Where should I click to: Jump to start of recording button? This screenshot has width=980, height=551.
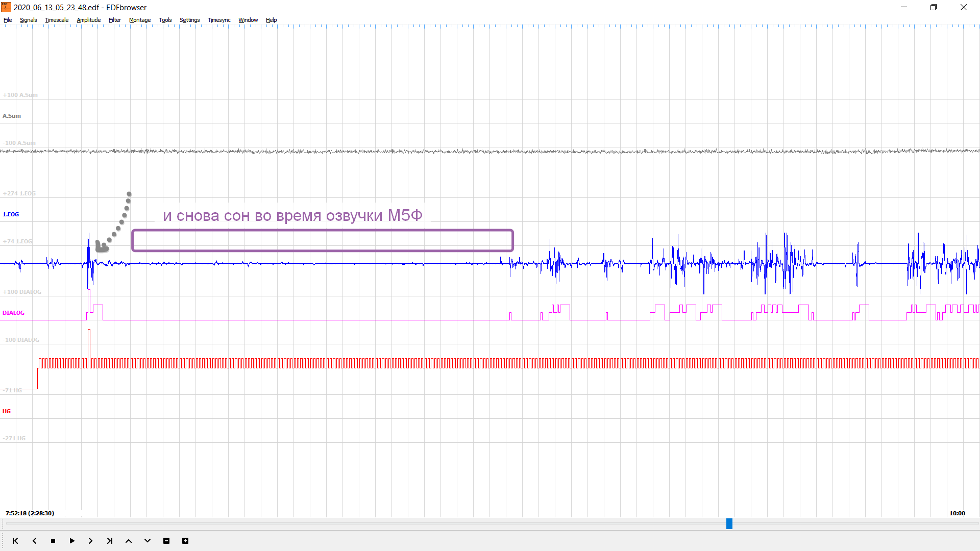coord(15,541)
